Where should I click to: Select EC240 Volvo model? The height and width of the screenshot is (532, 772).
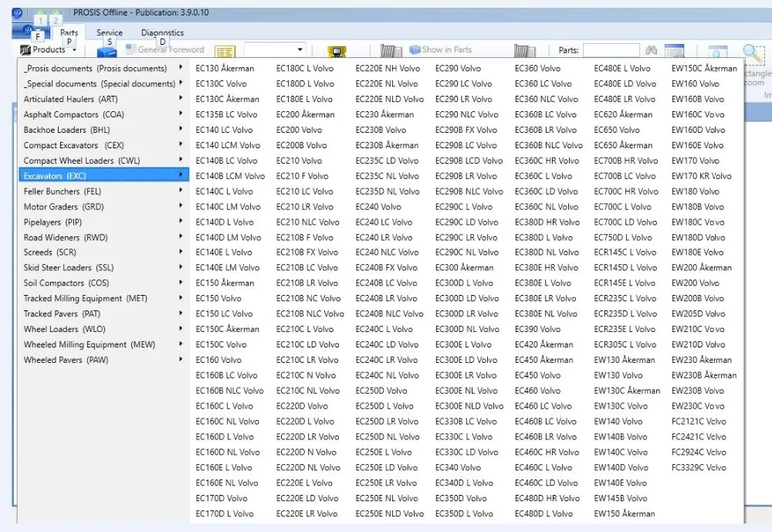[378, 207]
